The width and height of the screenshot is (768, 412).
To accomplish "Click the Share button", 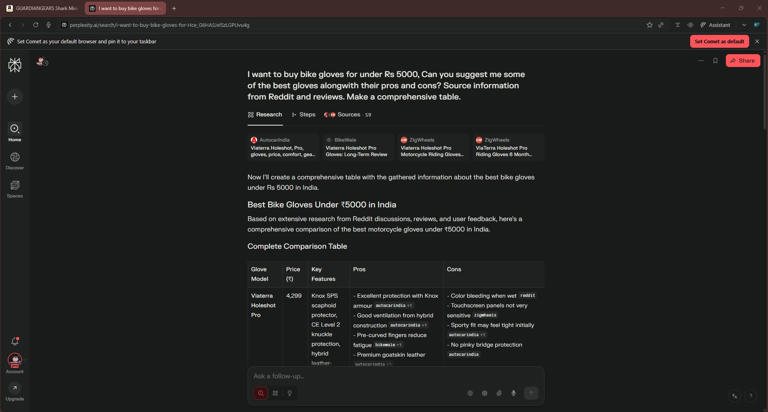I will pos(743,61).
